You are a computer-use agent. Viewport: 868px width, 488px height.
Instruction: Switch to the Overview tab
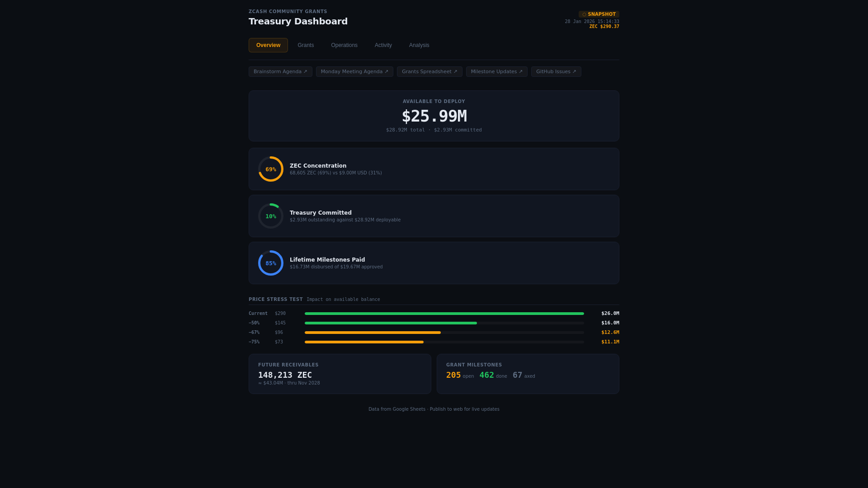tap(268, 45)
